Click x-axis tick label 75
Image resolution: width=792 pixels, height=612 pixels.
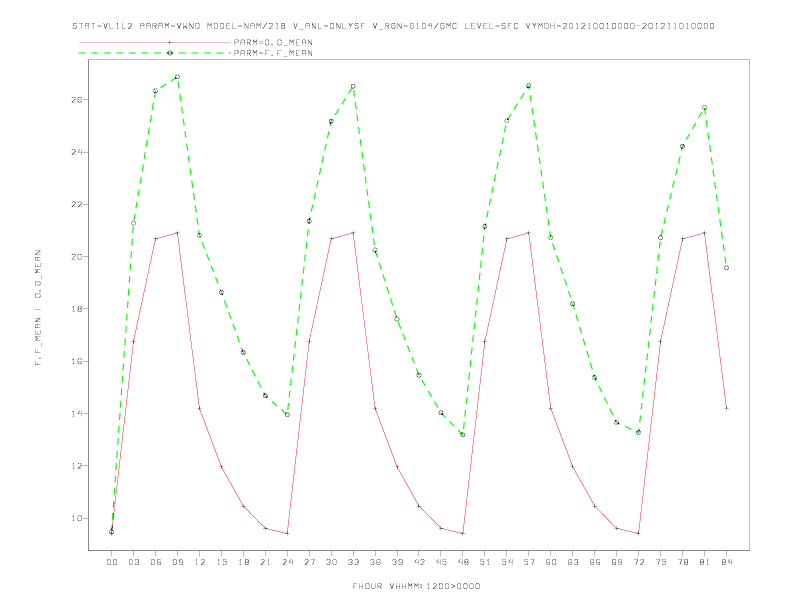pos(661,562)
